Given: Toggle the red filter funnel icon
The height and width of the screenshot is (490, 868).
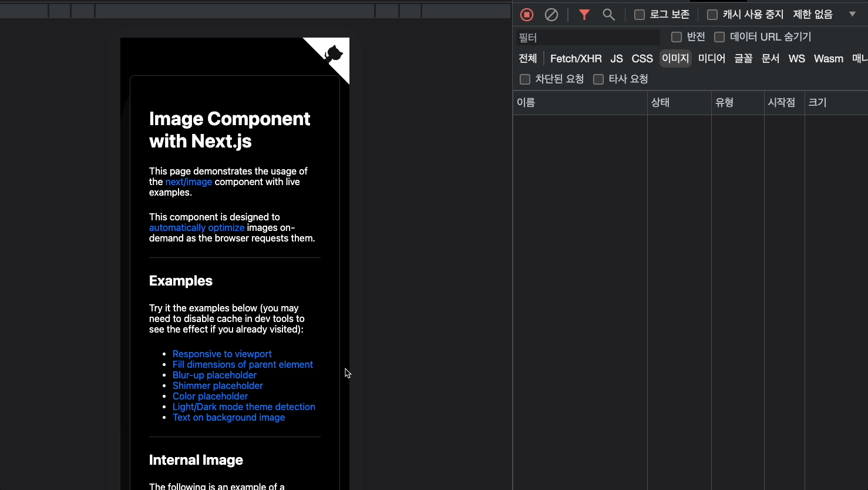Looking at the screenshot, I should [584, 15].
